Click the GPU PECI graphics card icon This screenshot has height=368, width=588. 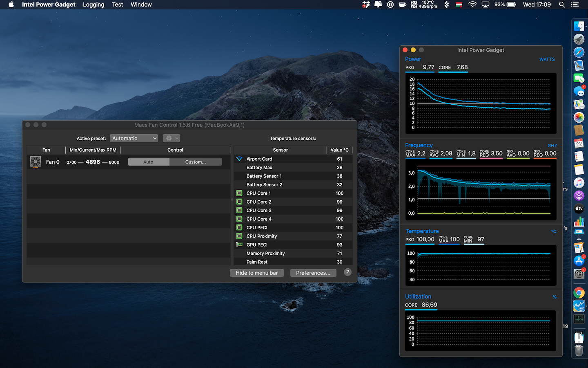pyautogui.click(x=239, y=245)
